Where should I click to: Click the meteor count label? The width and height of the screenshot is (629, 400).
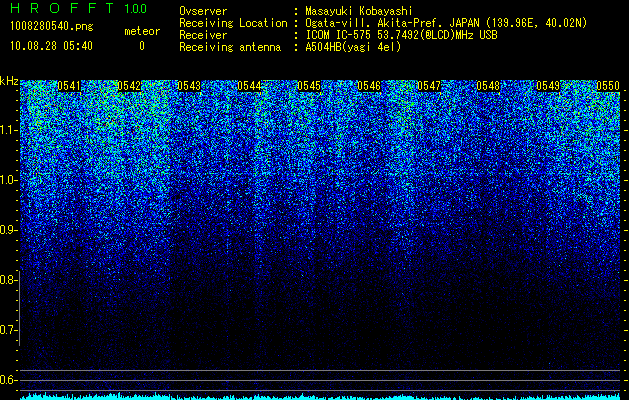click(x=142, y=31)
